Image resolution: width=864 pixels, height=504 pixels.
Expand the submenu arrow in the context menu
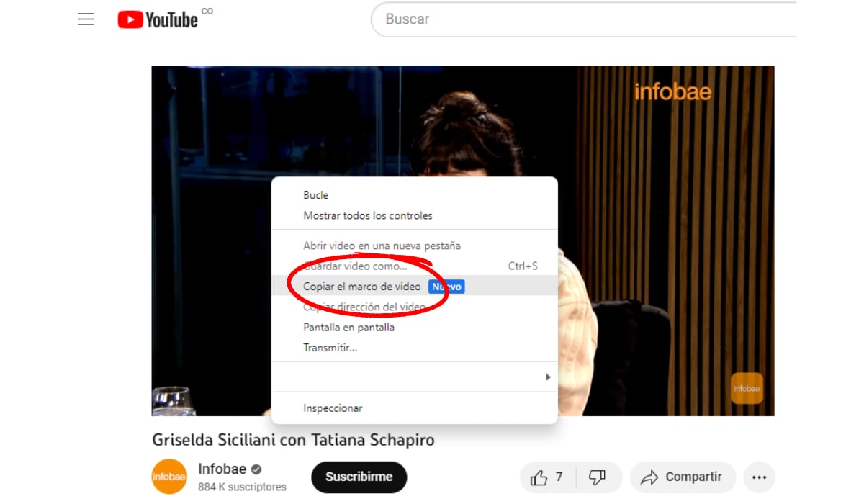(x=548, y=377)
